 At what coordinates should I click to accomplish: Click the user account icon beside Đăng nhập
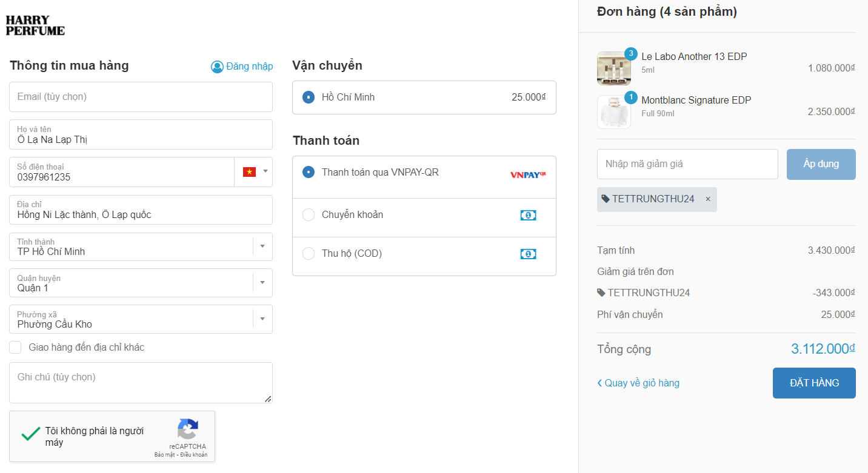pyautogui.click(x=217, y=67)
